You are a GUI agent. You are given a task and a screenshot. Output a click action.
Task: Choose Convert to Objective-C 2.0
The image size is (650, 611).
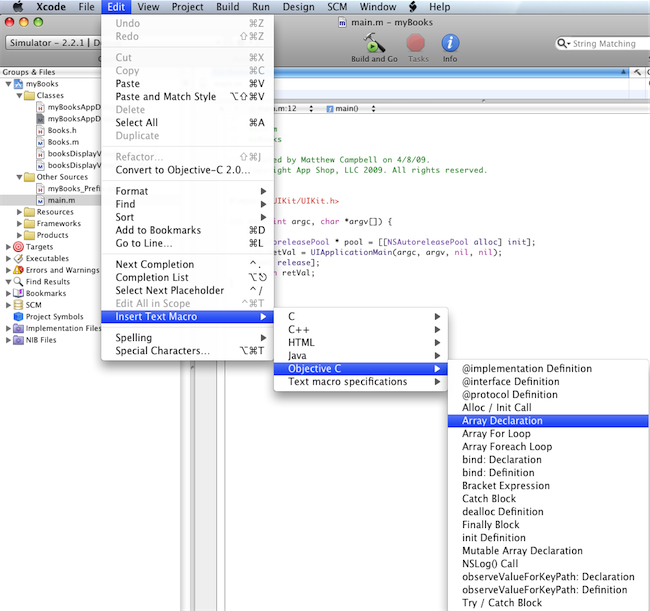tap(187, 170)
